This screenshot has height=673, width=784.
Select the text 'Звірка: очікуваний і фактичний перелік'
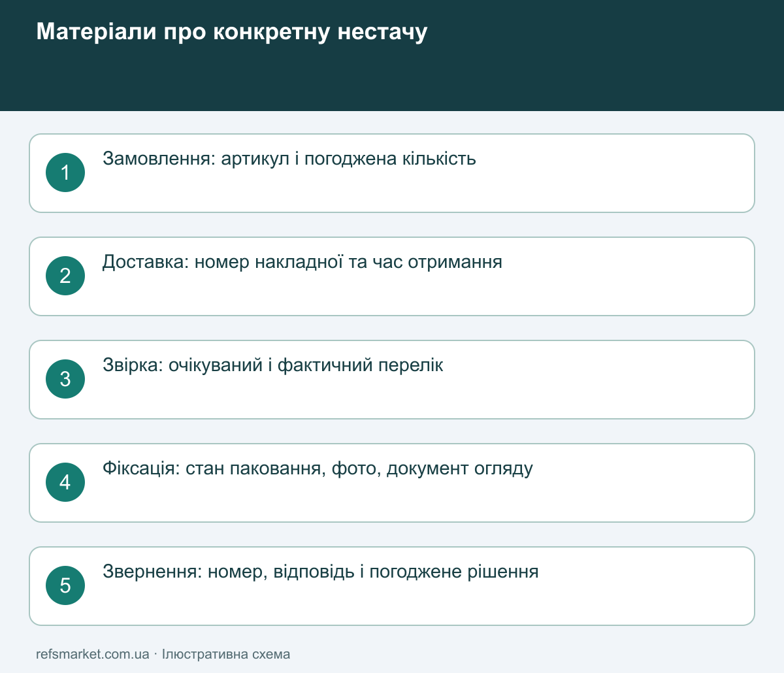tap(273, 365)
